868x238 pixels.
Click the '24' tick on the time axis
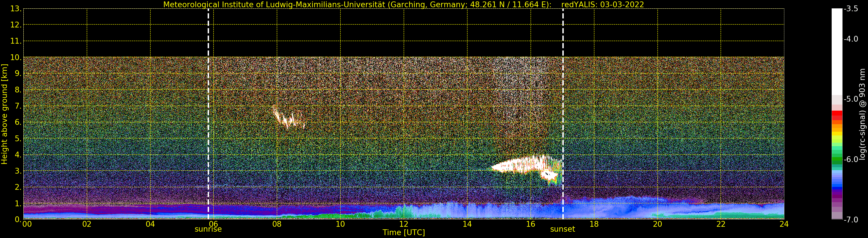coord(784,224)
